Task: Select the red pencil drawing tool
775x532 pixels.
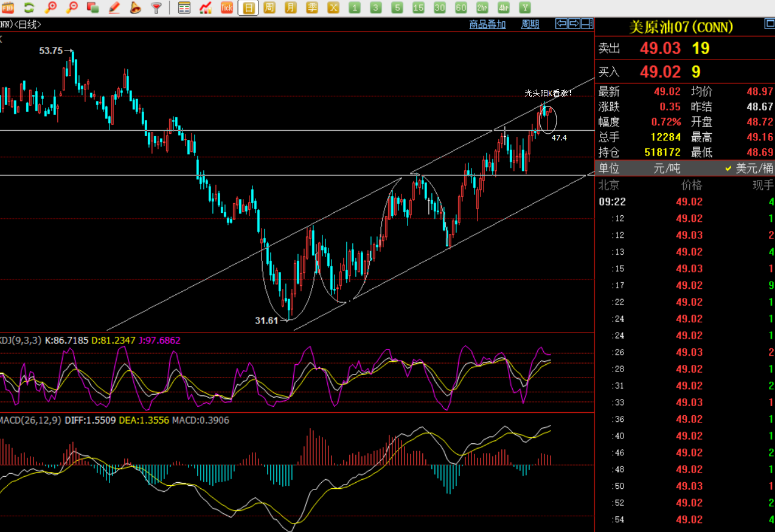Action: pos(114,8)
